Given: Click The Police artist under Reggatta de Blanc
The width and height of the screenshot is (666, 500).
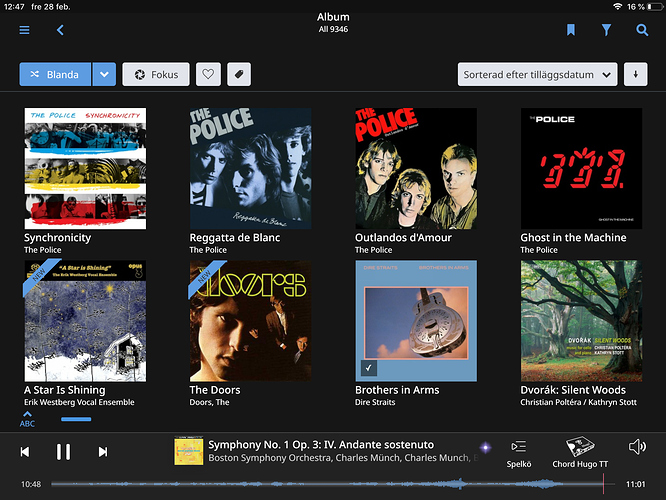Looking at the screenshot, I should point(208,250).
